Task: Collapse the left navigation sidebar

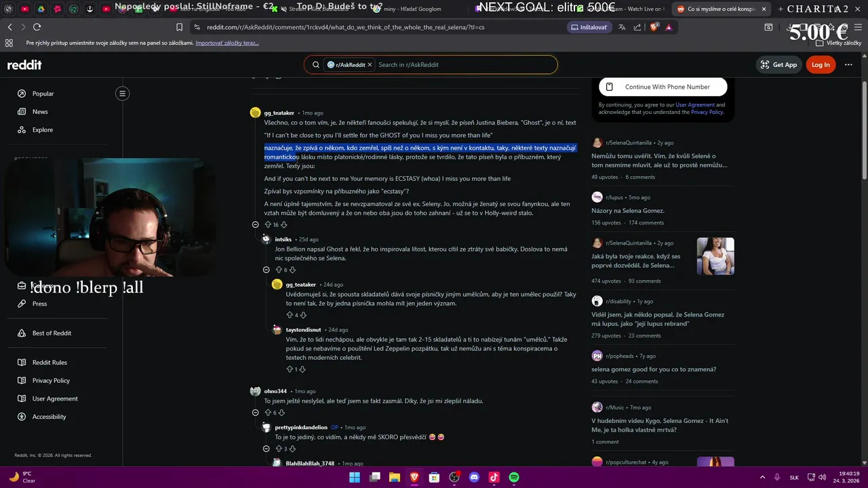Action: point(123,94)
